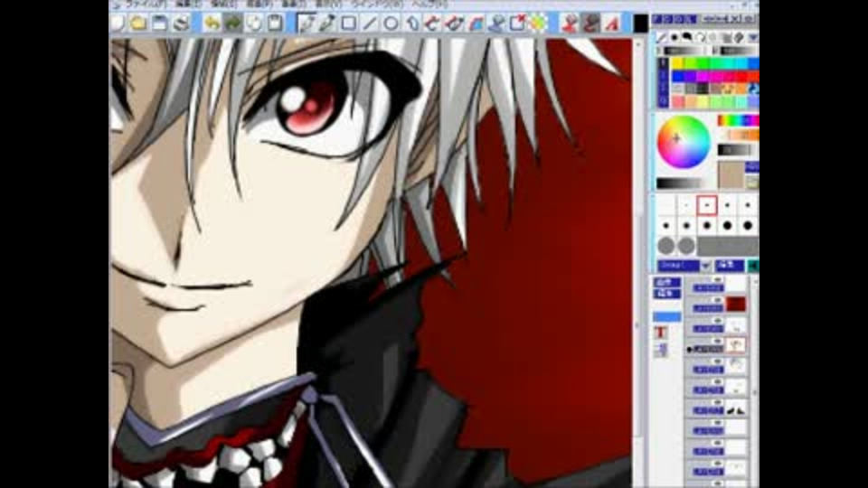Image resolution: width=868 pixels, height=488 pixels.
Task: Click the lower blue button left of the layers
Action: [667, 294]
